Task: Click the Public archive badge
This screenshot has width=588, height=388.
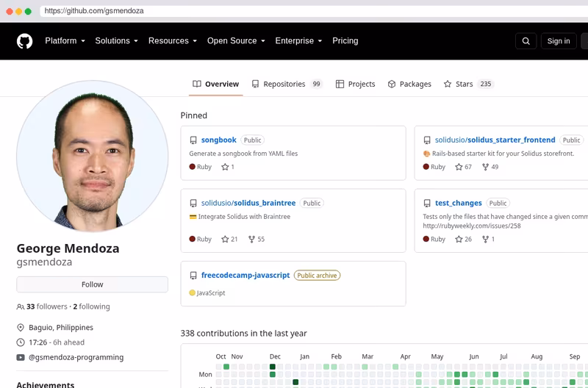Action: coord(317,275)
